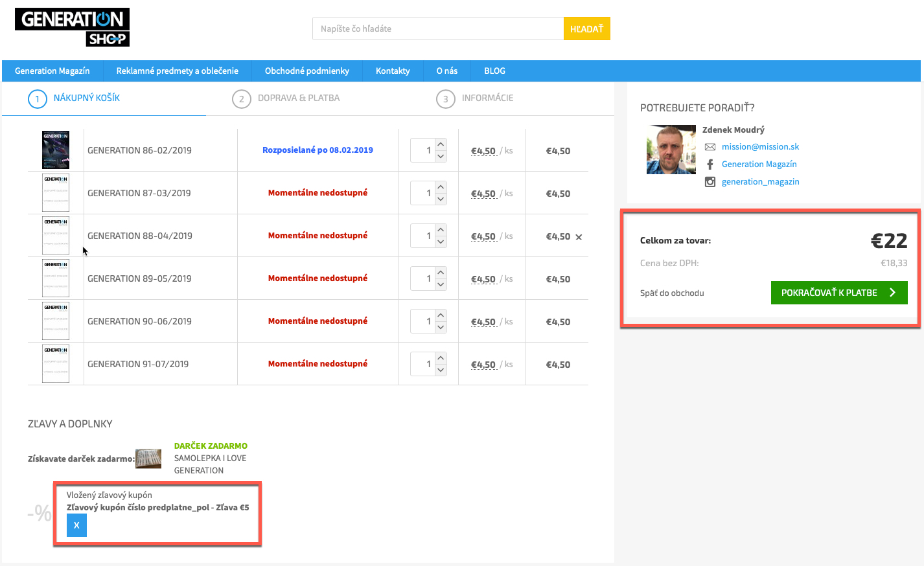Screen dimensions: 924x566
Task: Increase quantity of GENERATION 88-04/2019
Action: (441, 230)
